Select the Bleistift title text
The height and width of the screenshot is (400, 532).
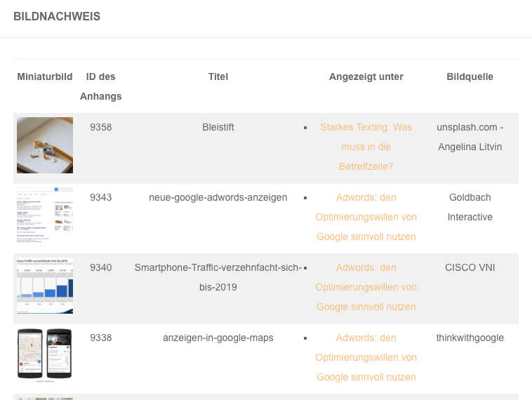[218, 127]
